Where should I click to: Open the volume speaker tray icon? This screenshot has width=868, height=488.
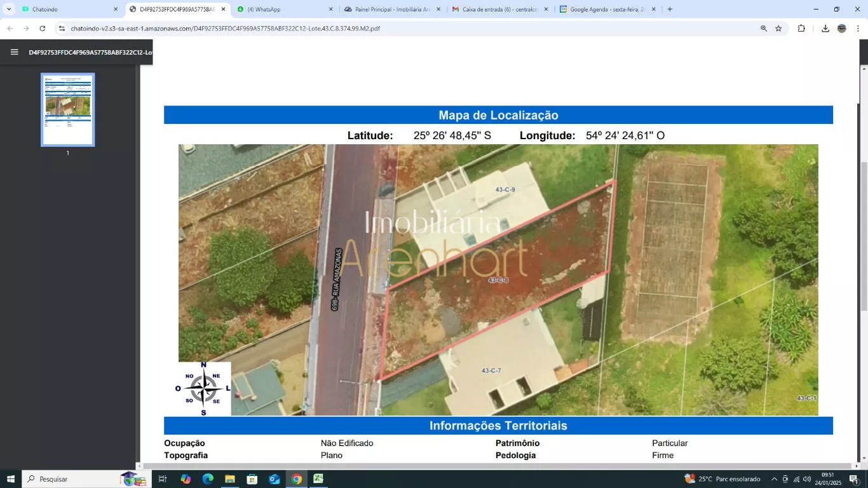(x=807, y=478)
